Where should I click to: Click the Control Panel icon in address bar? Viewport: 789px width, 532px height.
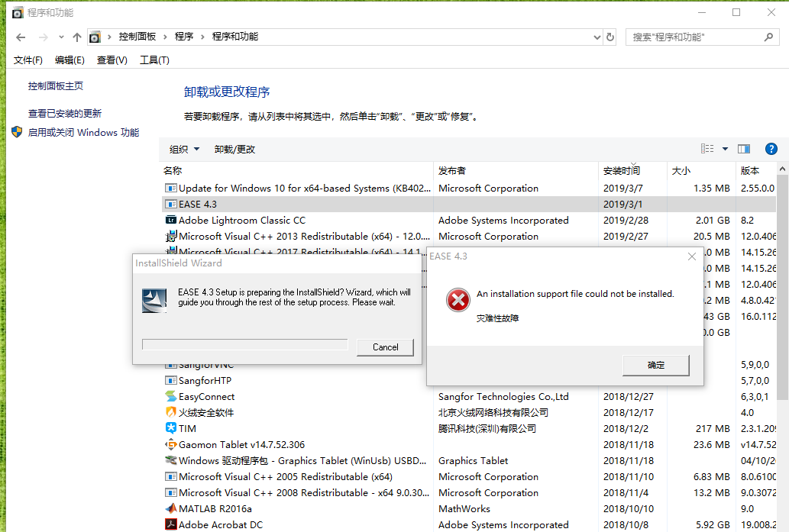click(x=95, y=37)
